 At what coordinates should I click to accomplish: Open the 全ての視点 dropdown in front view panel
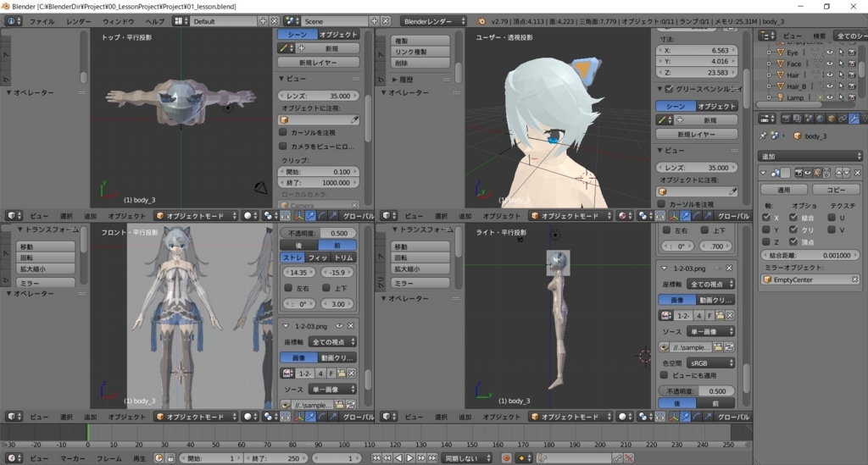pos(332,341)
